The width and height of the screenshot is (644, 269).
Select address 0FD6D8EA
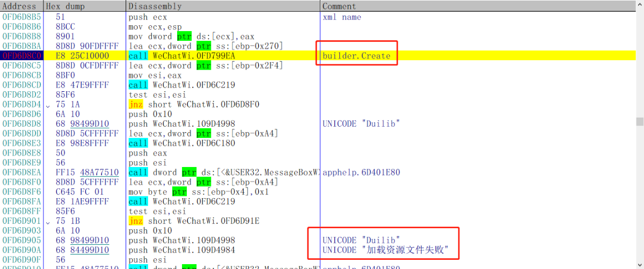click(x=22, y=173)
